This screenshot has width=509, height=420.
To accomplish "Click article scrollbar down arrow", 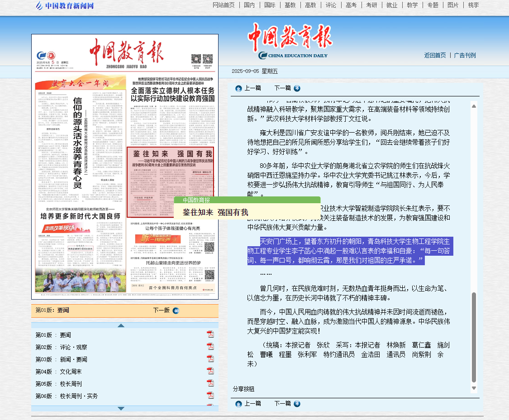I will (474, 388).
